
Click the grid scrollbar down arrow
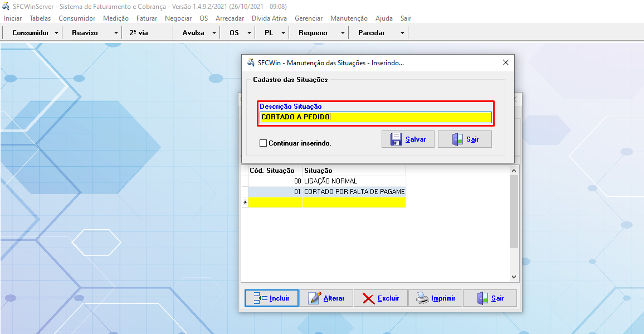pyautogui.click(x=514, y=277)
